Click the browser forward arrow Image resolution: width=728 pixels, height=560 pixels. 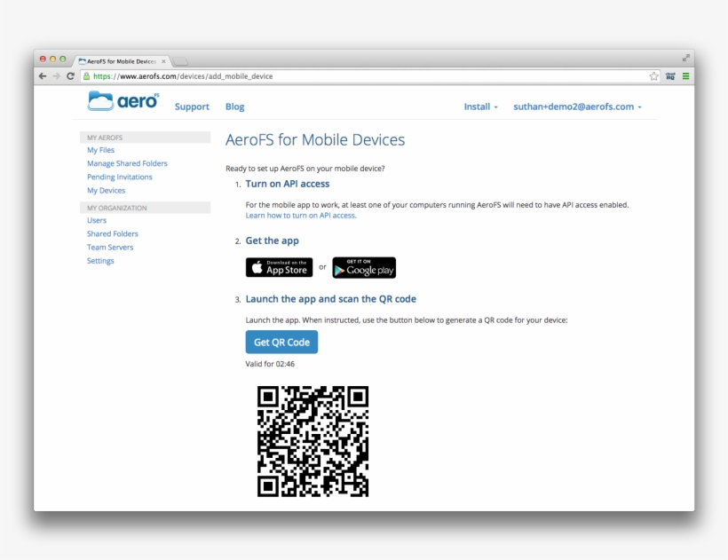coord(57,76)
